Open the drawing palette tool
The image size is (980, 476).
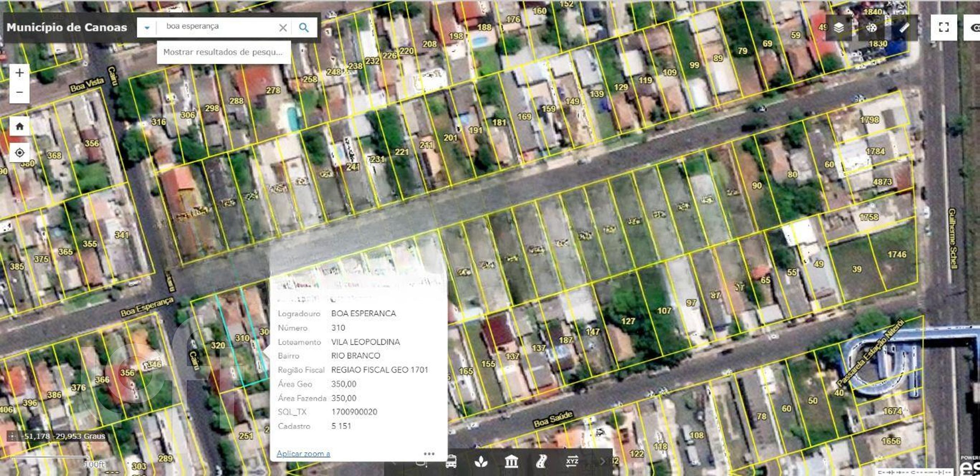click(871, 28)
